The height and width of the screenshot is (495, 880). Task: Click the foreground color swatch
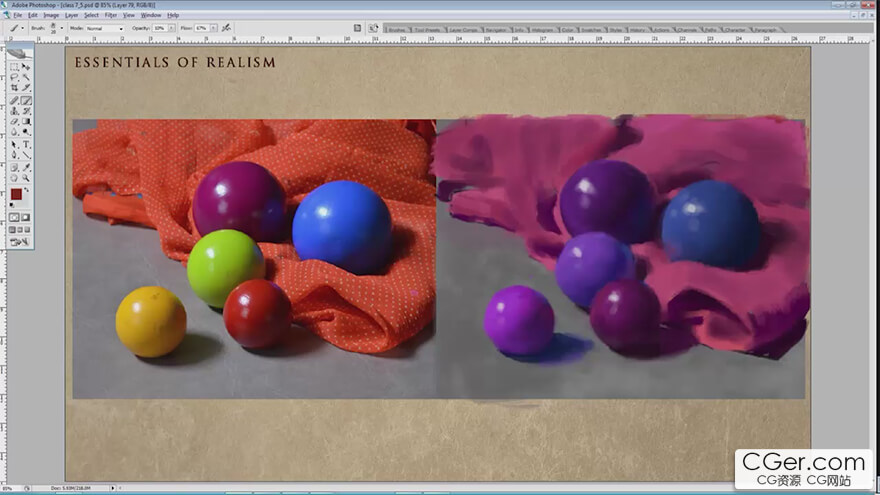(x=15, y=194)
